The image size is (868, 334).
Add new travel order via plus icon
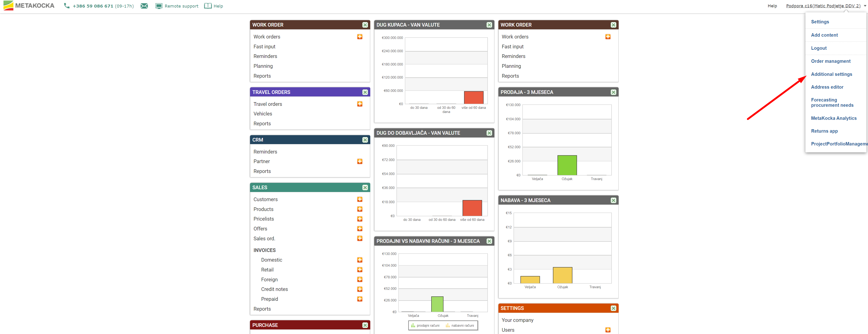(360, 104)
